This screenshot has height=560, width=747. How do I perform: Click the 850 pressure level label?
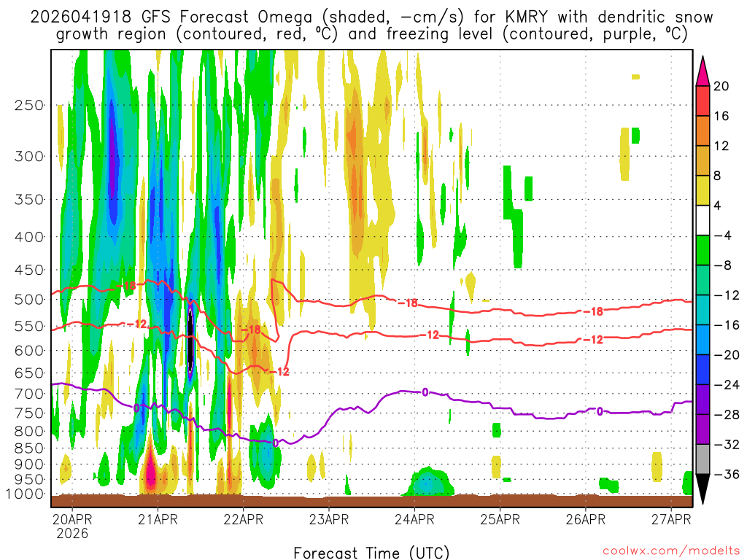[x=29, y=448]
